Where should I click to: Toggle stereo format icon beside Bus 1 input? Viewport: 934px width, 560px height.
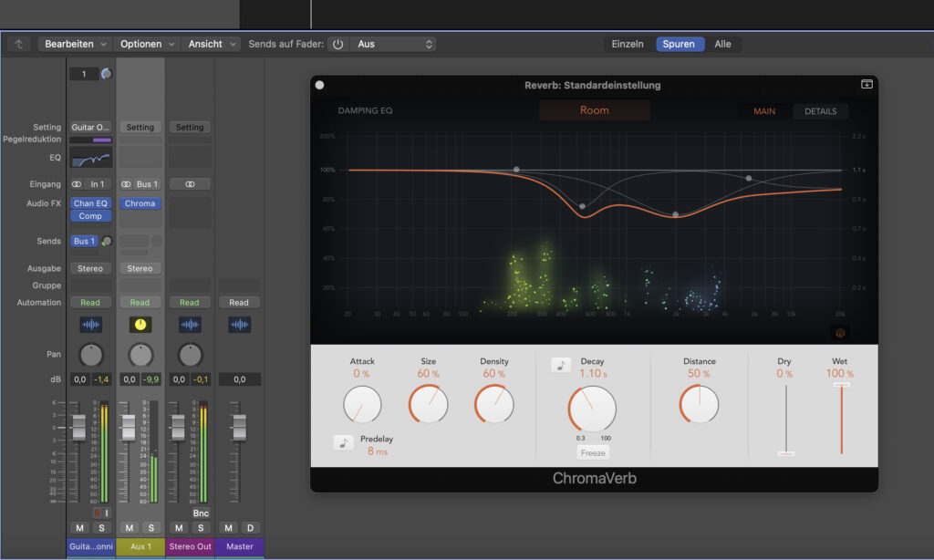[126, 184]
